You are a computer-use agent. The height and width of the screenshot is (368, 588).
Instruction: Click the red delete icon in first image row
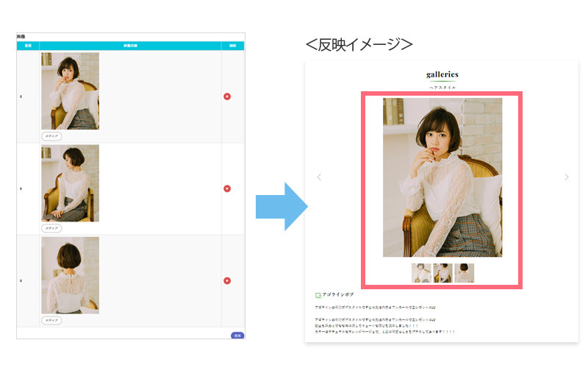227,96
